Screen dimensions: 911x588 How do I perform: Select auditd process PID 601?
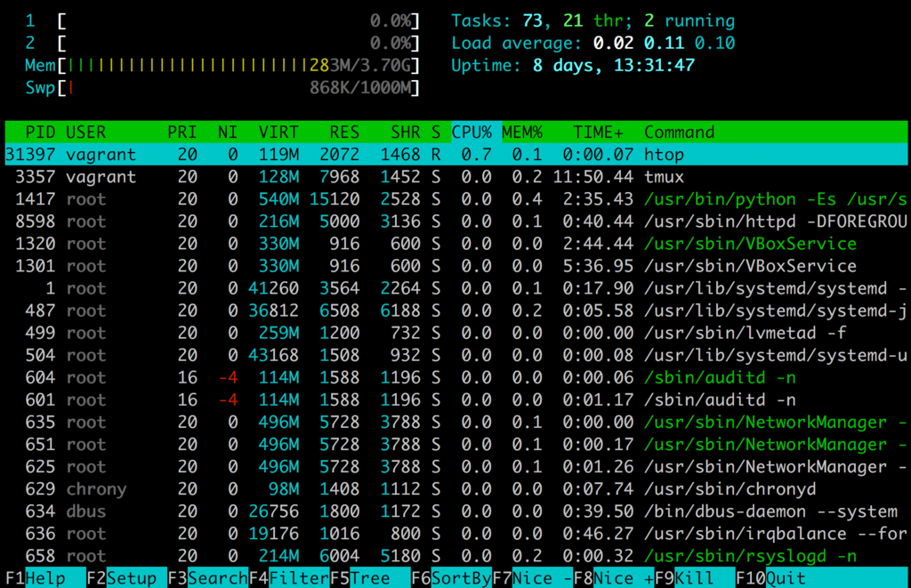(x=456, y=399)
